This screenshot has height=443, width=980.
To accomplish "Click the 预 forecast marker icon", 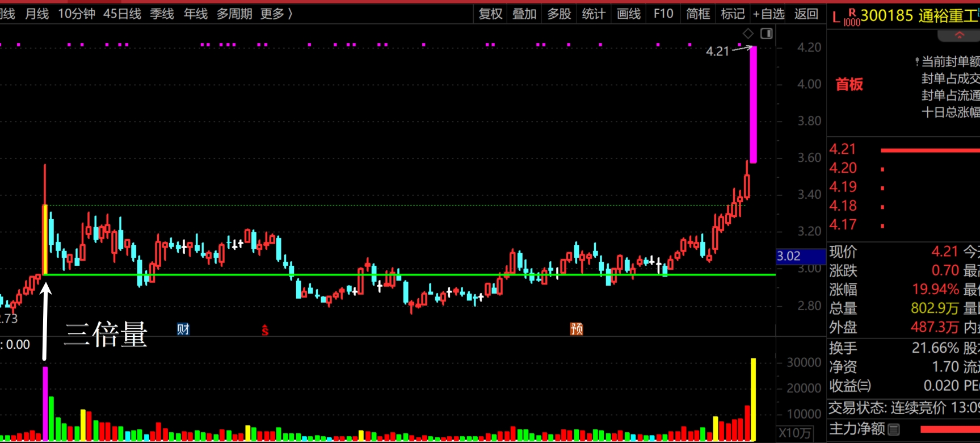I will tap(577, 329).
